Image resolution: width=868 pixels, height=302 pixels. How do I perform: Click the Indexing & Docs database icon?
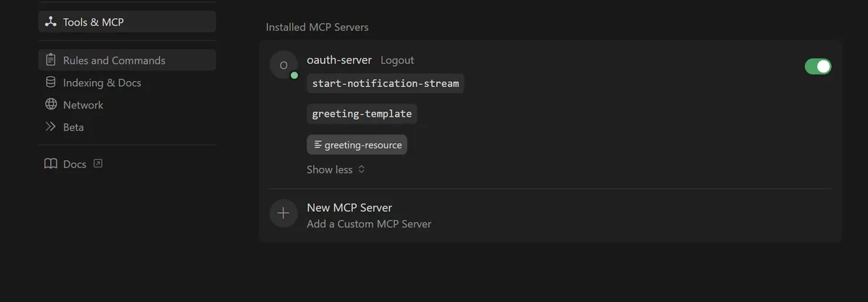51,83
